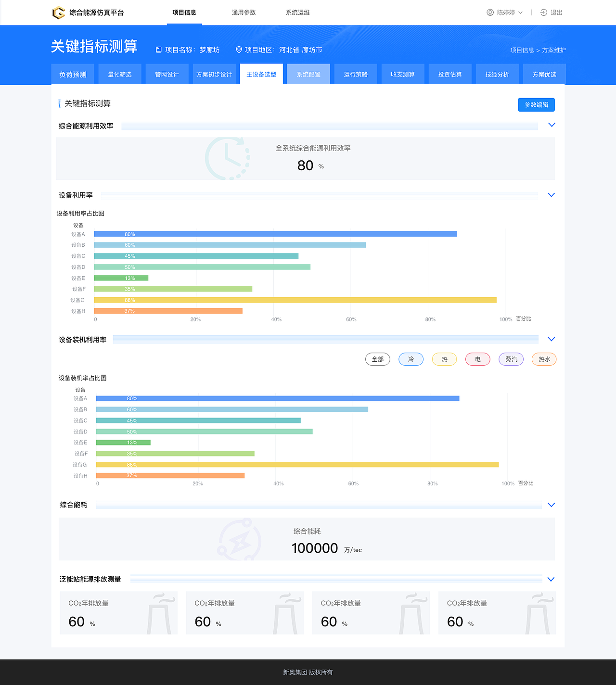The width and height of the screenshot is (616, 685).
Task: Collapse the 泛能站能源排放测量 section
Action: click(552, 579)
